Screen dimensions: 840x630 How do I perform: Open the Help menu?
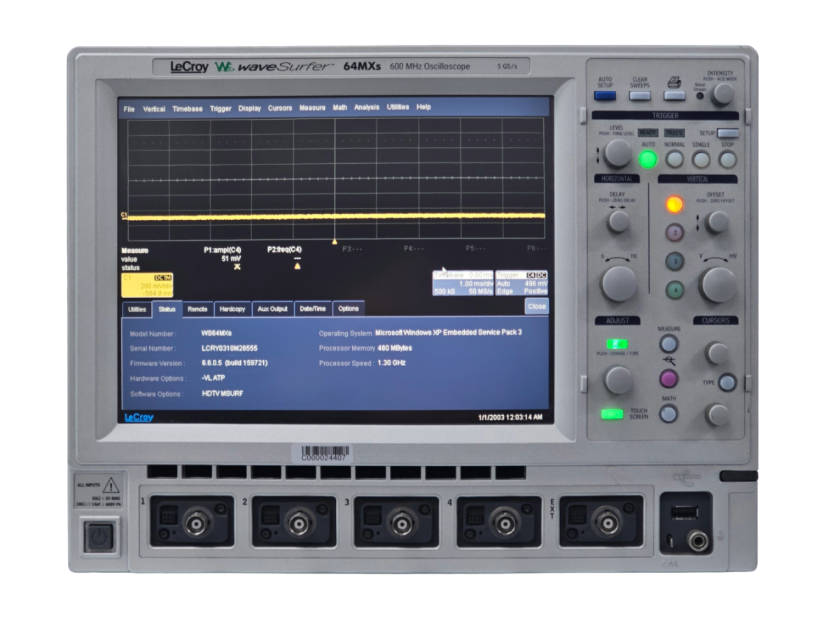tap(423, 107)
